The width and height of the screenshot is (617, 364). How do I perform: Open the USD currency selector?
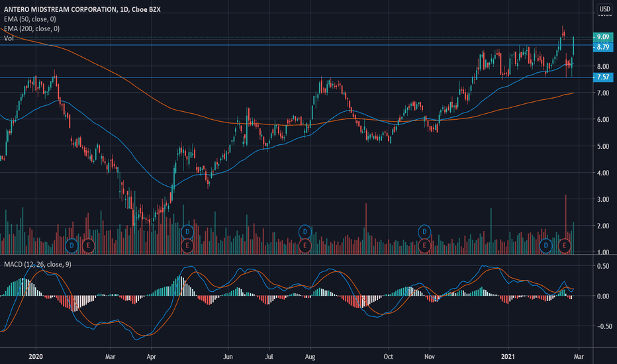tap(604, 9)
